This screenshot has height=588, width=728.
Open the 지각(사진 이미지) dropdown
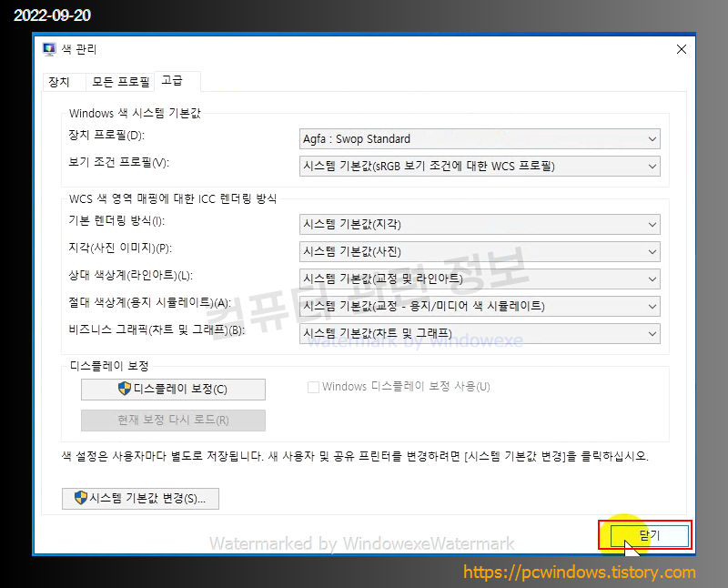point(480,252)
